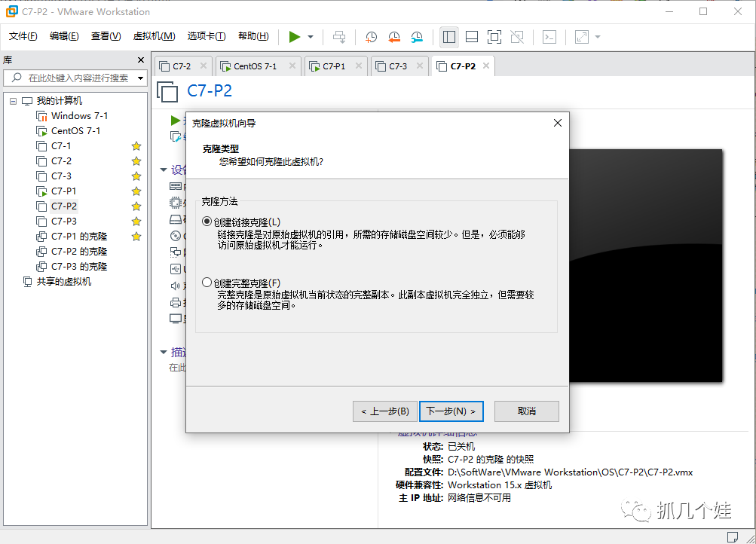Open the 文件(F) menu

23,36
